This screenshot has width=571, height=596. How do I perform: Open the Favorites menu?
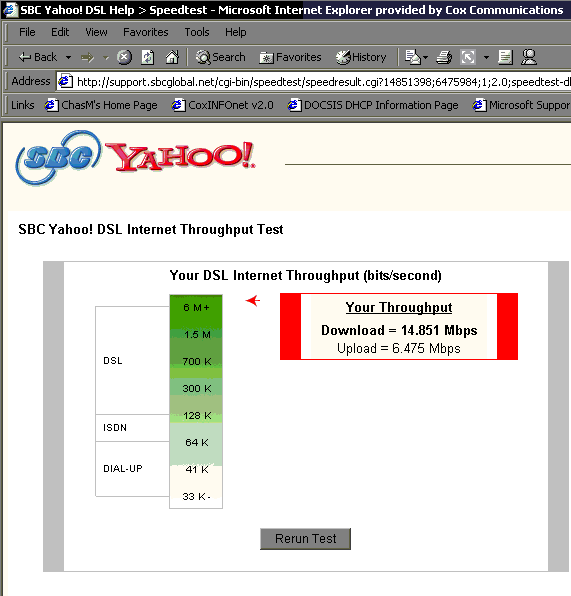tap(146, 32)
